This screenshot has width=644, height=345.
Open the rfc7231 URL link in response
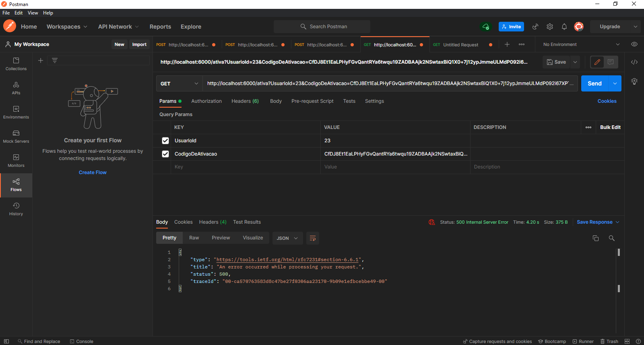click(287, 260)
